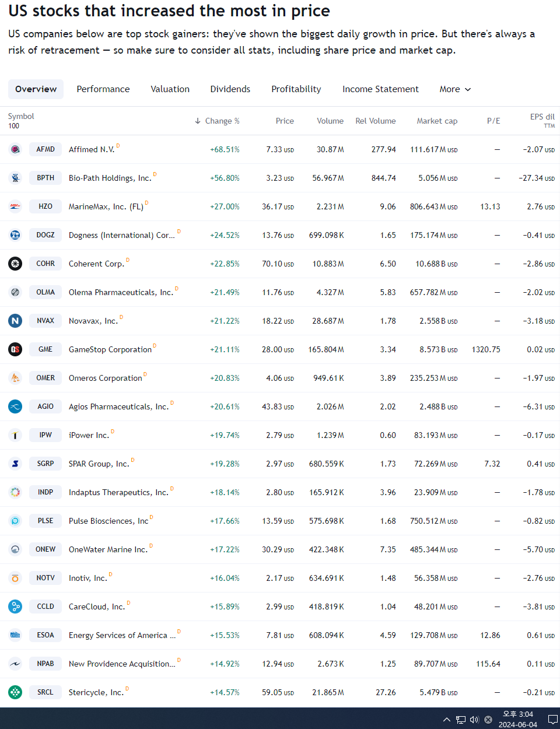Sort by the Volume column header
The height and width of the screenshot is (729, 560).
(x=330, y=121)
